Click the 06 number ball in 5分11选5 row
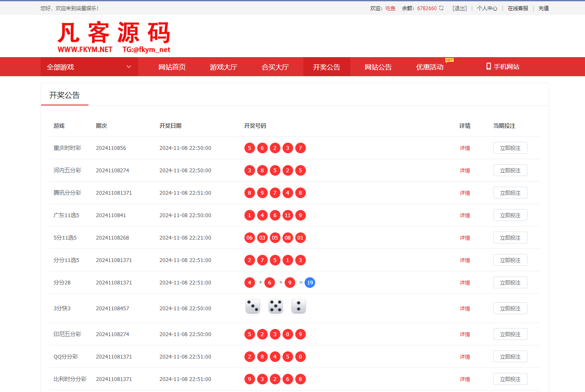 point(250,237)
